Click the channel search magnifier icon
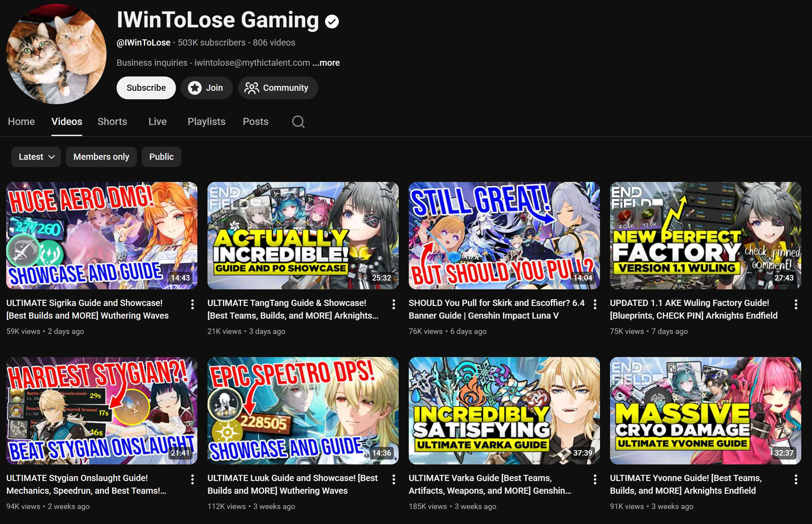 (x=298, y=121)
